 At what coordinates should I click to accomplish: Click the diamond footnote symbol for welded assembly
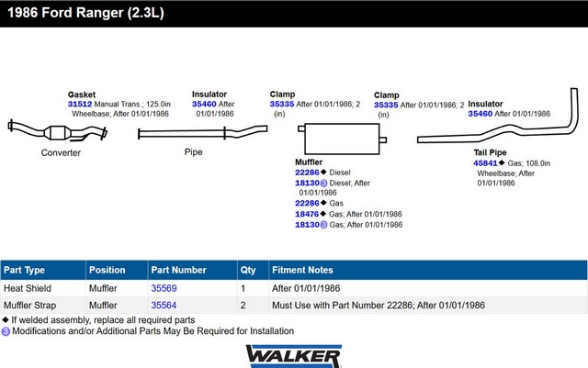point(6,320)
